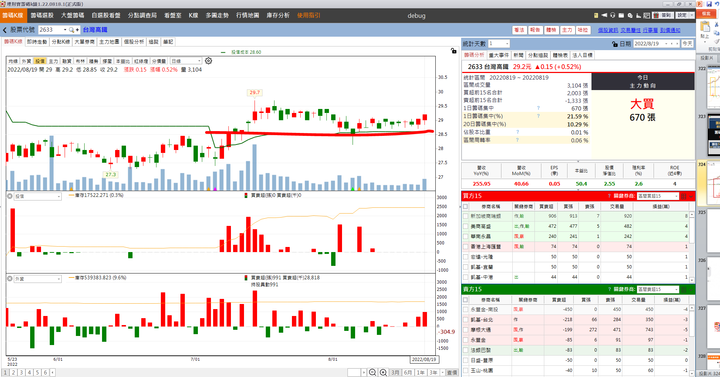Open chart settings gear next to 日線
The height and width of the screenshot is (377, 720).
[x=208, y=61]
